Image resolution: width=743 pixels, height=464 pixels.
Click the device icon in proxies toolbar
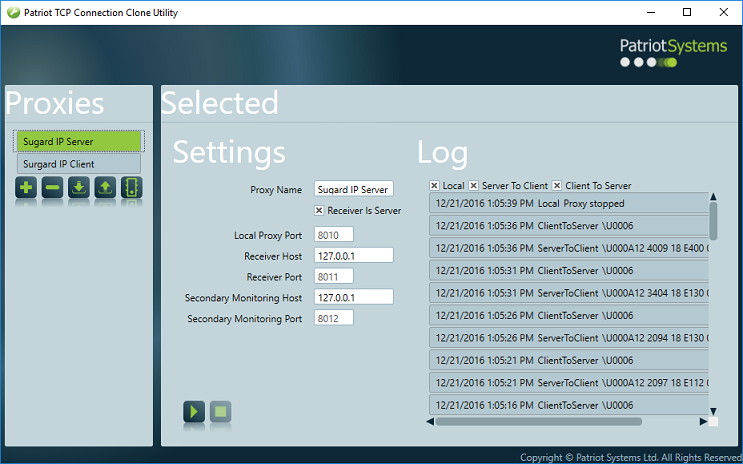[131, 188]
